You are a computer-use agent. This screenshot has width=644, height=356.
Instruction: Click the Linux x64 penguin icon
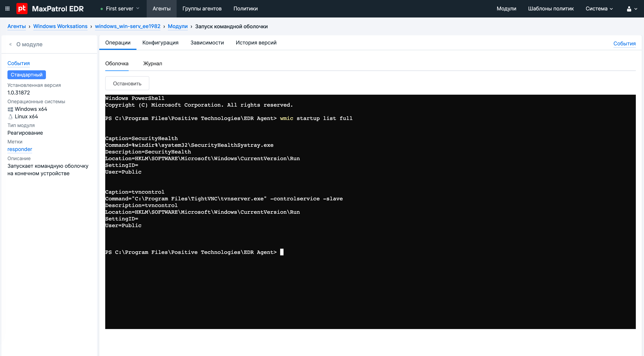pyautogui.click(x=10, y=117)
